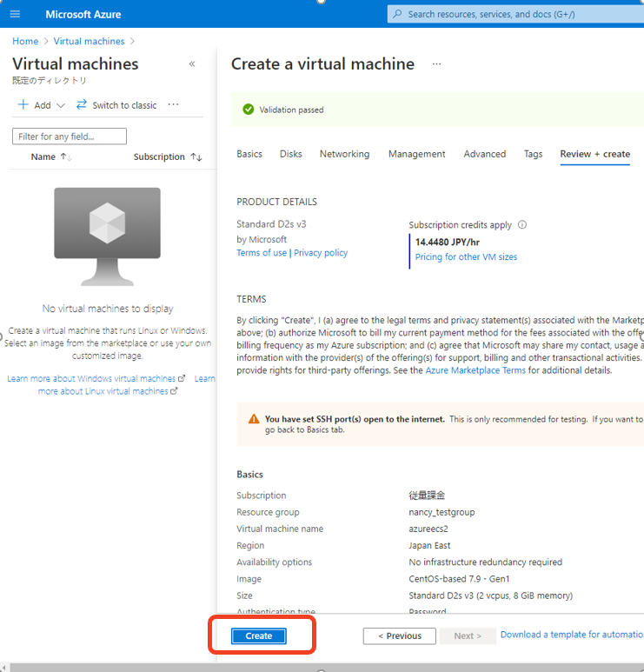The width and height of the screenshot is (644, 672).
Task: Select the 14.4480 JPY/hr price
Action: [x=448, y=243]
